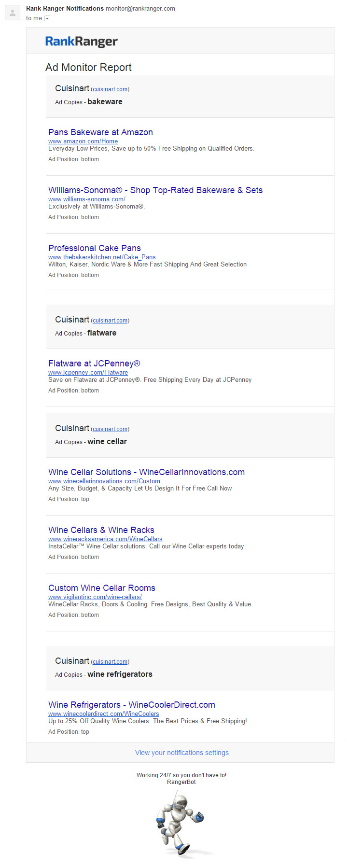
Task: Open the Wine Cellar Solutions ad title
Action: 146,472
